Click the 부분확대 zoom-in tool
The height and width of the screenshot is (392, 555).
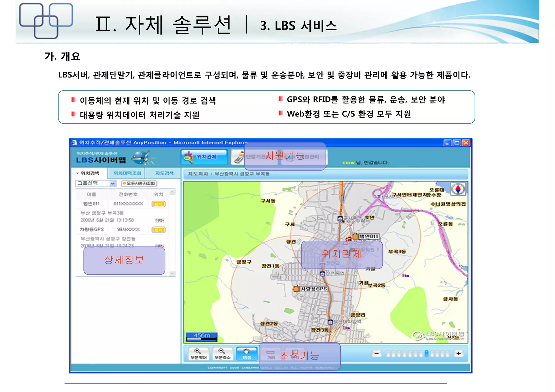click(x=199, y=354)
